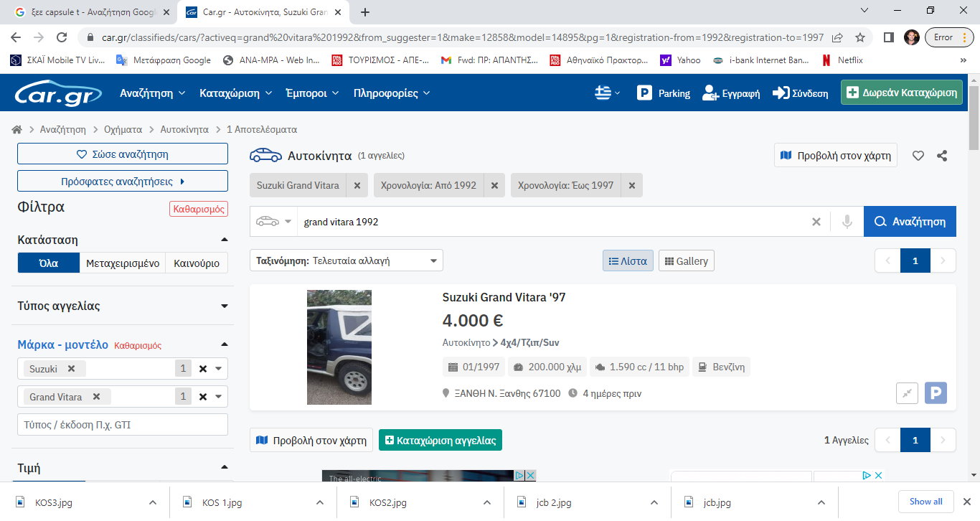
Task: Click the car.gr logo
Action: tap(59, 93)
